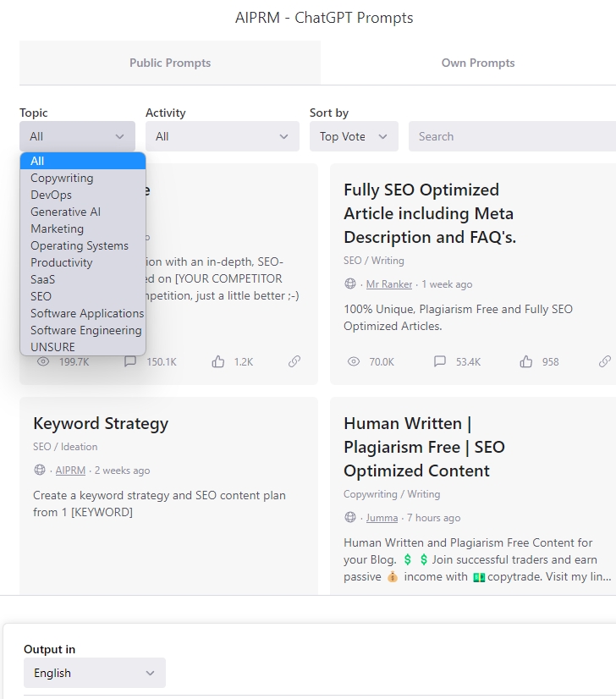Click the 53.4K comments count

tap(468, 362)
